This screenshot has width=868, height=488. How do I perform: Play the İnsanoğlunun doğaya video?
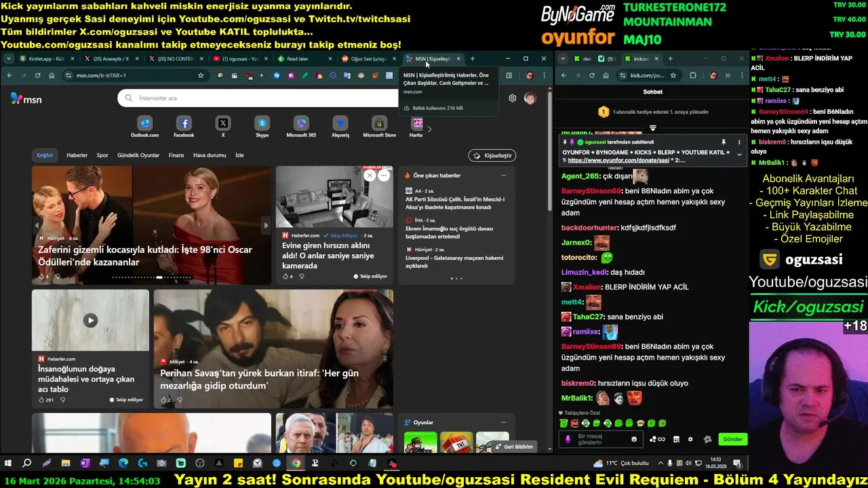click(90, 320)
